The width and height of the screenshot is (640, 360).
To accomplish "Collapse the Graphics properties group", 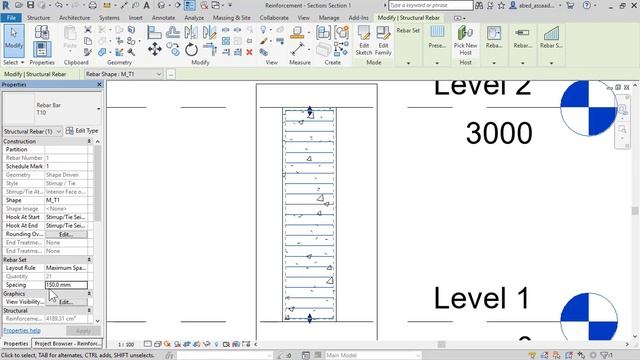I will (89, 293).
